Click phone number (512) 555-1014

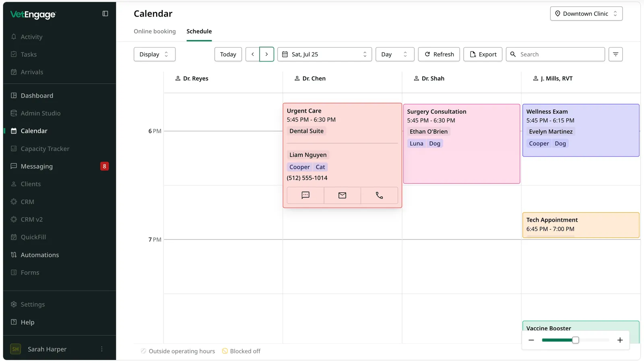point(307,178)
